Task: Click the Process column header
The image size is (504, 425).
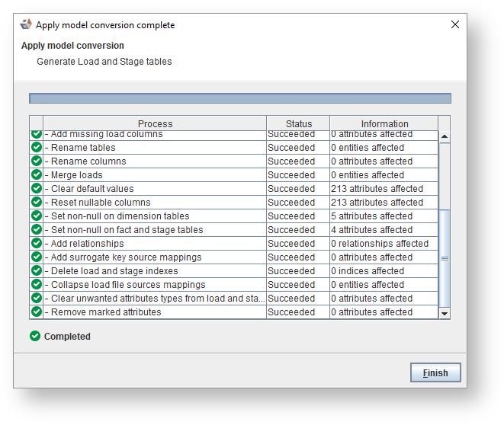Action: point(155,124)
